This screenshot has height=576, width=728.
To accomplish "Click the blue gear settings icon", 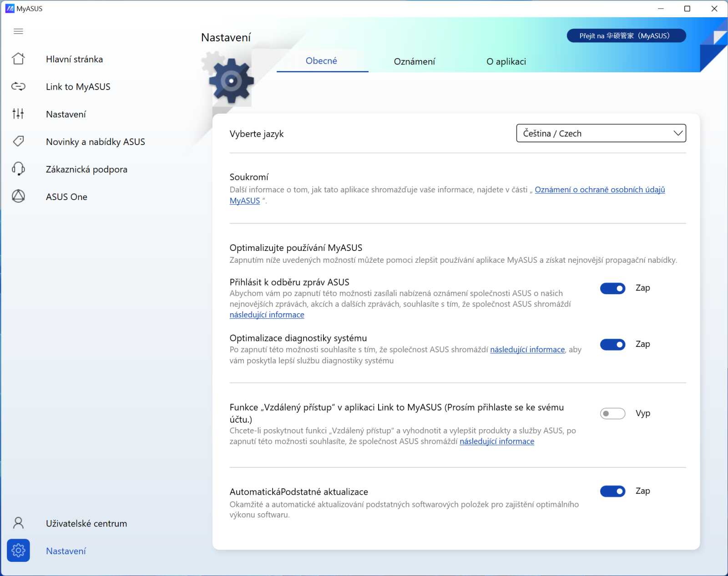I will 18,551.
